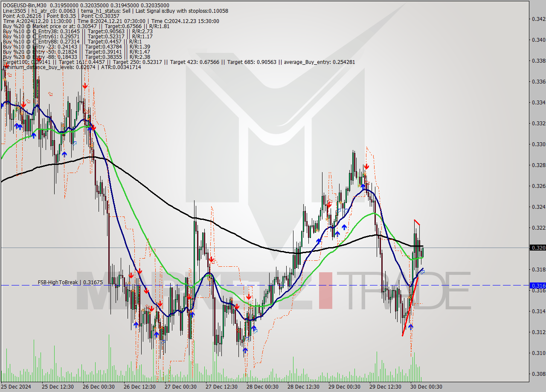Click the '29 Dec 00:30' time axis label
Image resolution: width=546 pixels, height=392 pixels.
point(344,387)
